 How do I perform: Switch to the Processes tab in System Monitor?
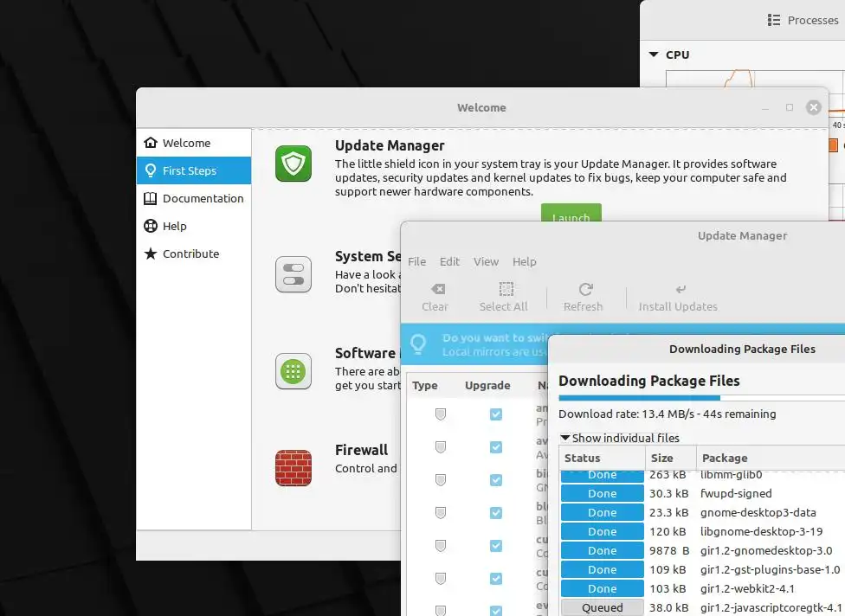pyautogui.click(x=803, y=20)
